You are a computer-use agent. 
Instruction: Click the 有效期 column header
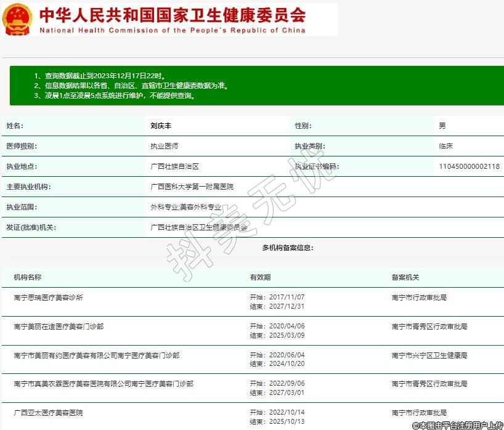tap(260, 277)
